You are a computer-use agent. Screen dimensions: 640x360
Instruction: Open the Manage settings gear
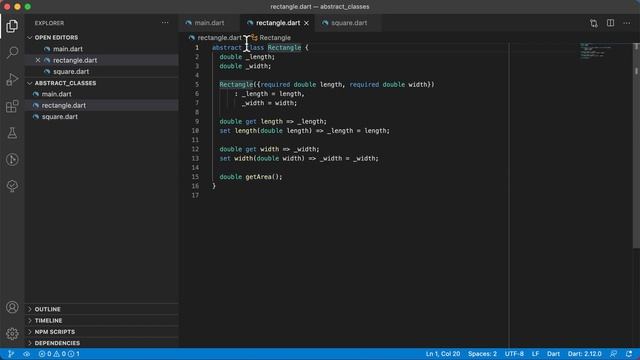pyautogui.click(x=12, y=333)
